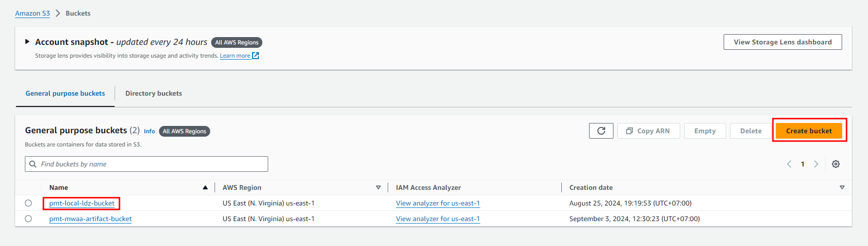Viewport: 868px width, 246px height.
Task: Select radio button for pmt-local-ldz-bucket
Action: point(28,203)
